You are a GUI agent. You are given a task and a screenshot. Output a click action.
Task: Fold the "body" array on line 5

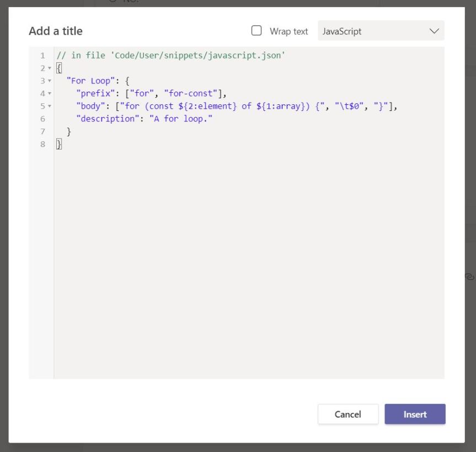[50, 106]
